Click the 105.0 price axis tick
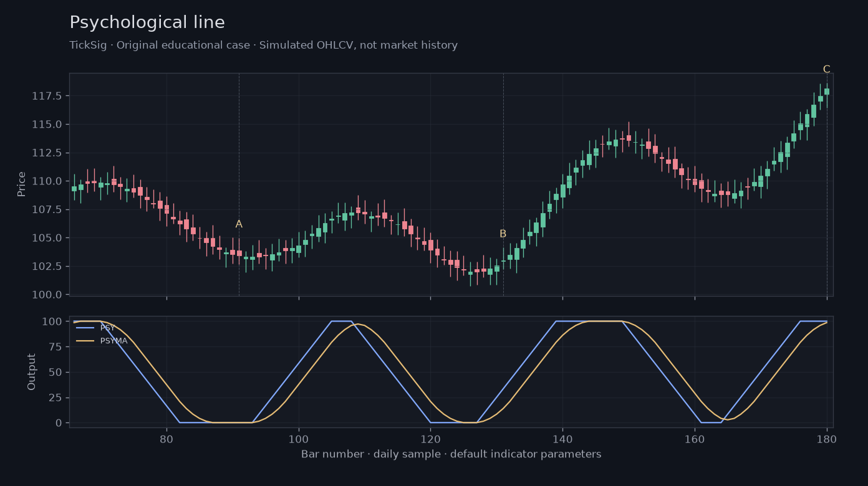The image size is (868, 486). pyautogui.click(x=47, y=238)
